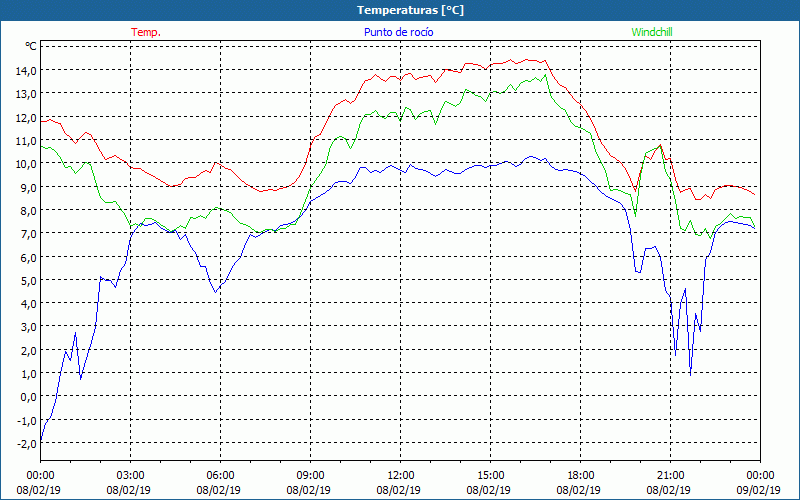The width and height of the screenshot is (800, 500).
Task: Select the red Temp. legend label
Action: pyautogui.click(x=146, y=32)
